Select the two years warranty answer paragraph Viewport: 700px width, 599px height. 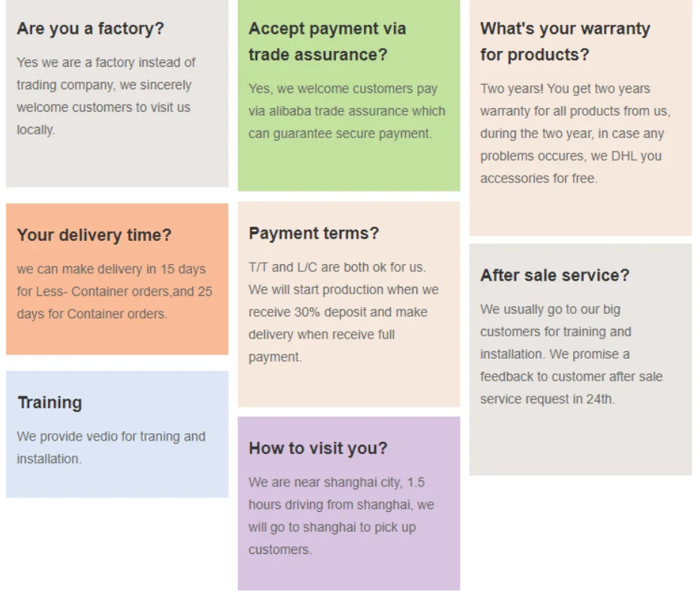575,134
